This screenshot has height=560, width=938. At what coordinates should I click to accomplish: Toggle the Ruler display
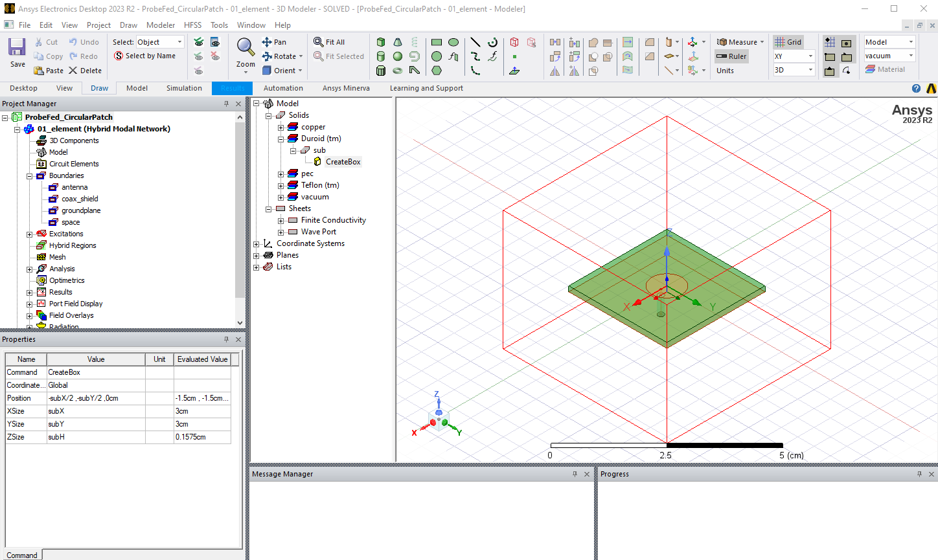click(x=731, y=56)
